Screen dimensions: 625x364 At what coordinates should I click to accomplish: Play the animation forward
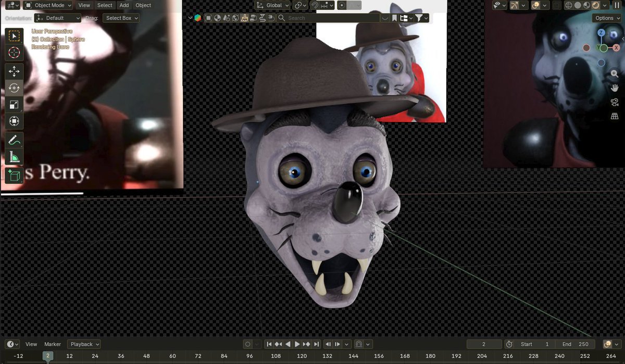(297, 344)
